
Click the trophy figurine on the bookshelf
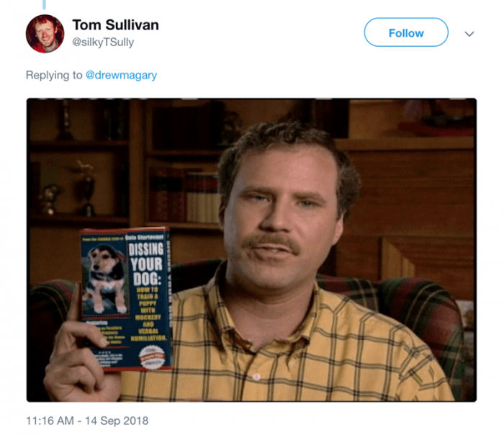[84, 188]
